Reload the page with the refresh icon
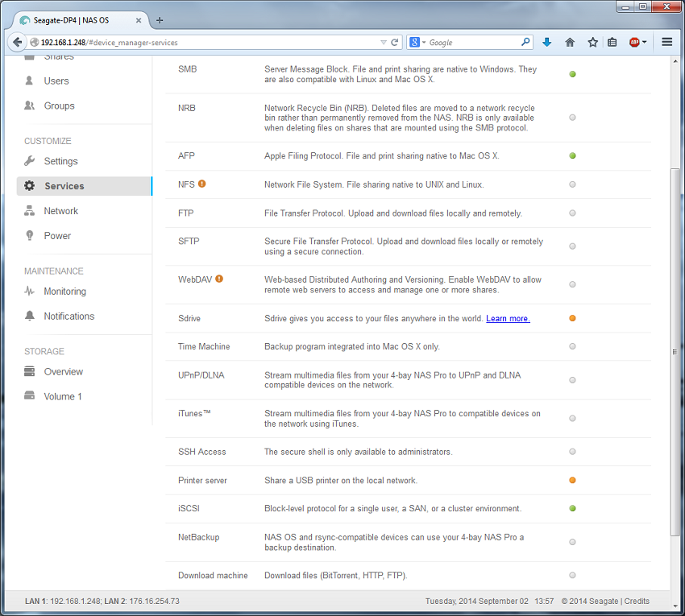Viewport: 685px width, 616px height. pos(395,43)
